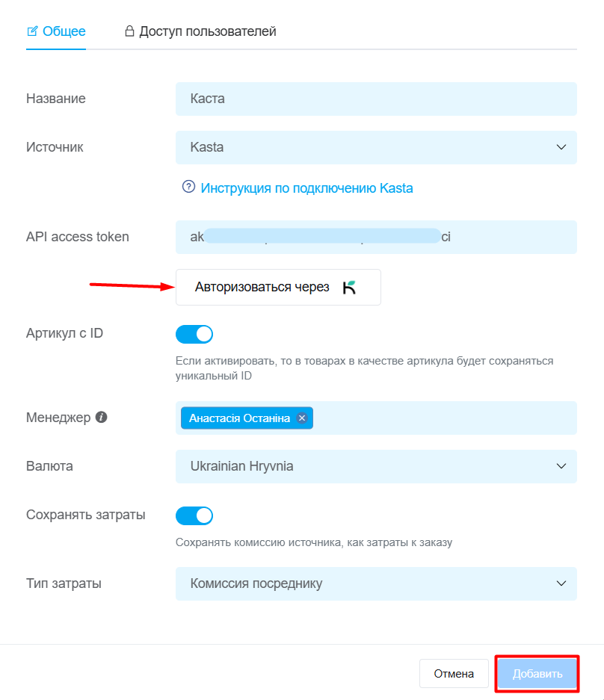Expand the Источник dropdown showing Kasta
Viewport: 604px width, 700px height.
pyautogui.click(x=376, y=147)
